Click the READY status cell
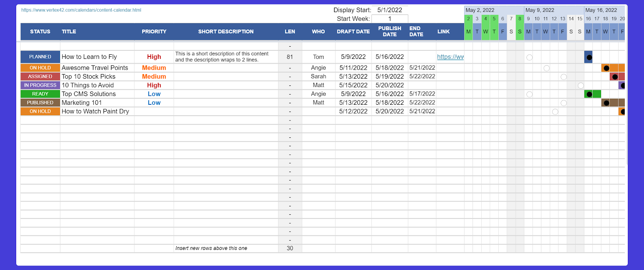The height and width of the screenshot is (270, 644). 40,94
